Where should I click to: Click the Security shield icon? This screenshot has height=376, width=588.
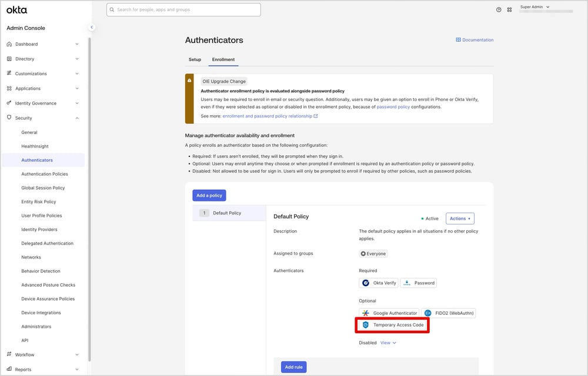coord(9,117)
